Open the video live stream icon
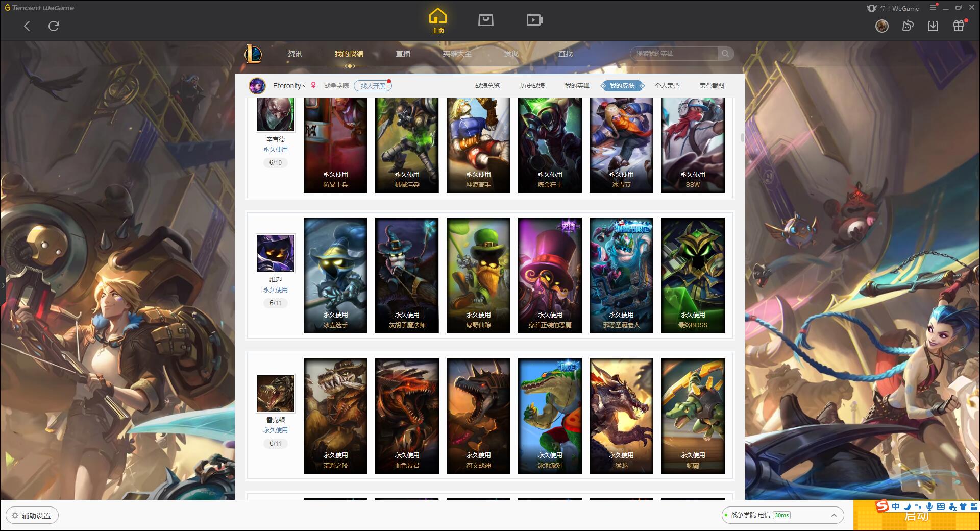 pos(534,20)
